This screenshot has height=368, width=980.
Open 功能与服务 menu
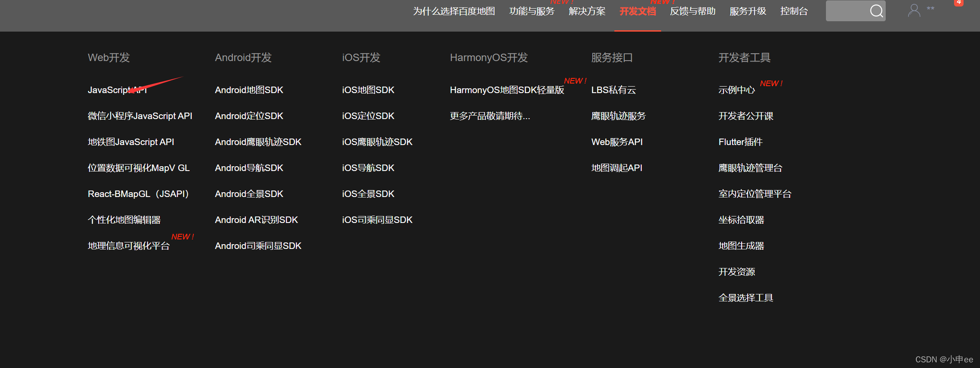point(532,11)
